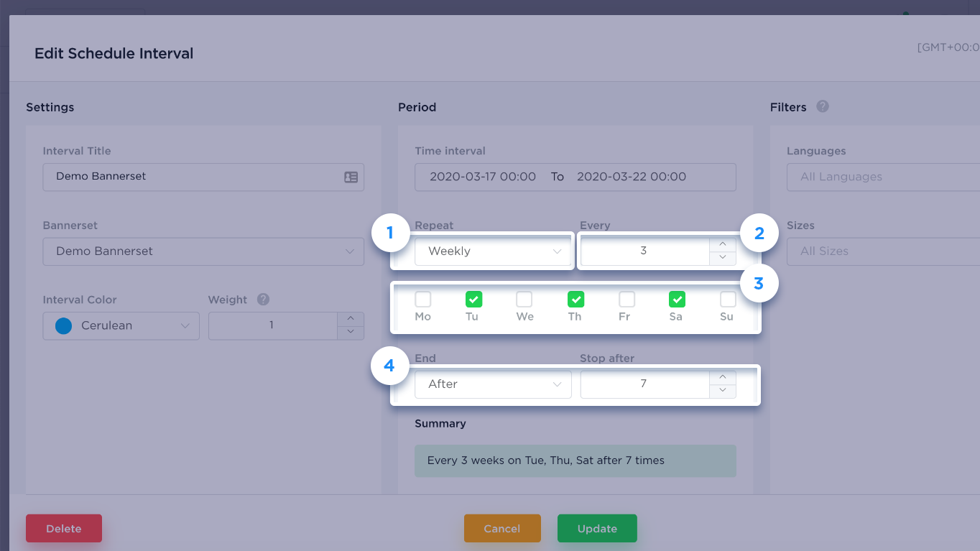This screenshot has width=980, height=551.
Task: Increase the Weight value with up arrow
Action: pos(351,319)
